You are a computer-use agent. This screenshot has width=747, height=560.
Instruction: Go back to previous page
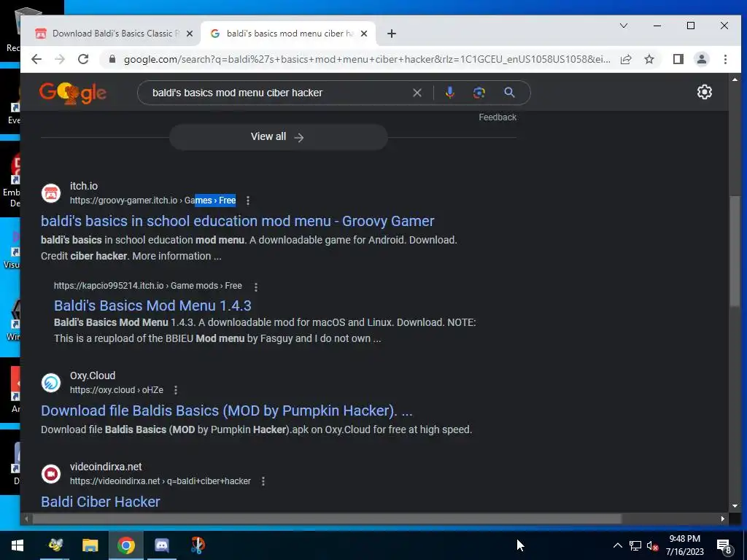(36, 59)
